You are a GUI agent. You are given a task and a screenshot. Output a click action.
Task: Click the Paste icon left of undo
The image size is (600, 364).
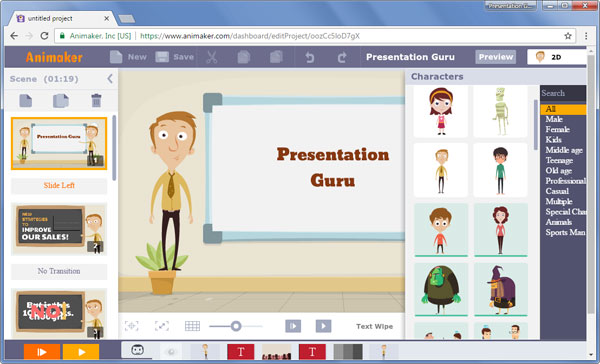[276, 57]
